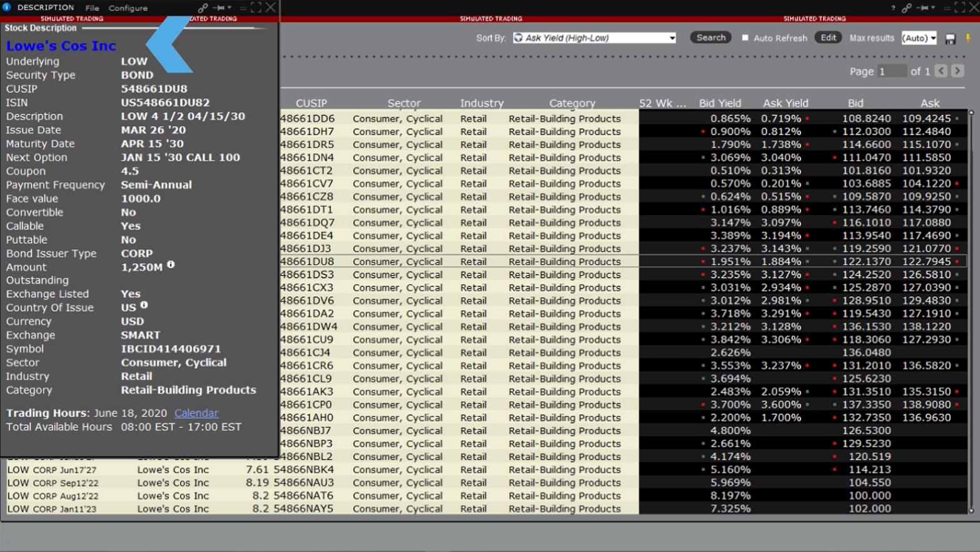Click the blue info icon beside DESCRIPTION title
Screen dimensions: 980x552
8,8
